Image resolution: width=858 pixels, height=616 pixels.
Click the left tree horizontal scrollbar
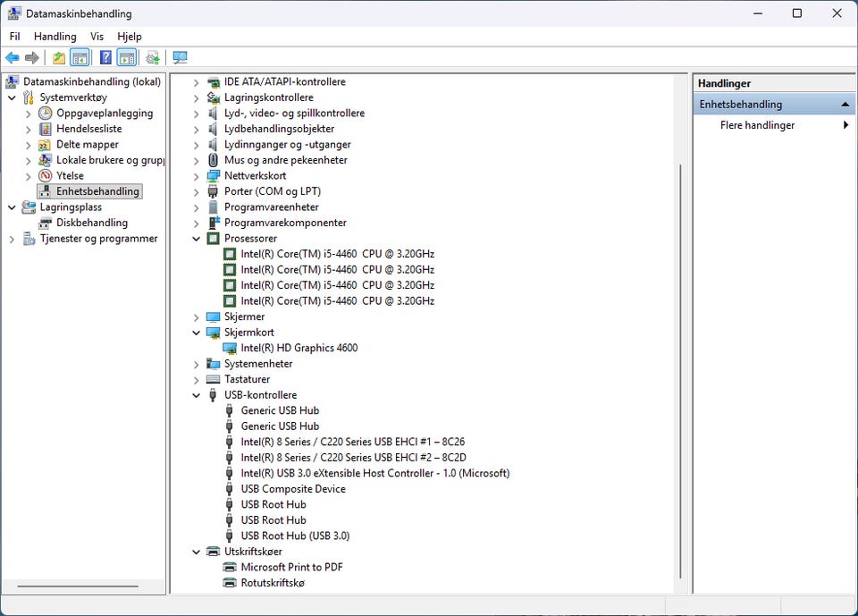pos(77,586)
